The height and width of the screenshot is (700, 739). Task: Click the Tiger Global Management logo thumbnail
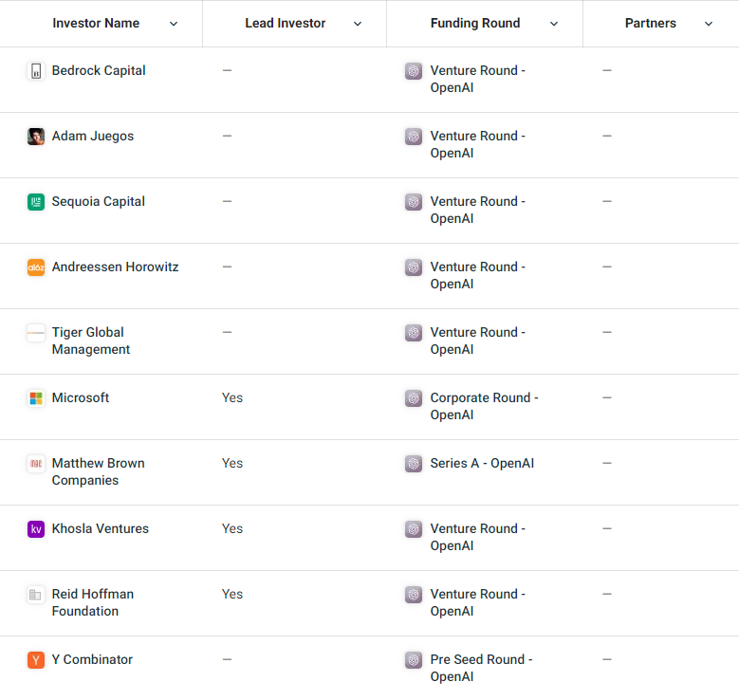click(36, 333)
